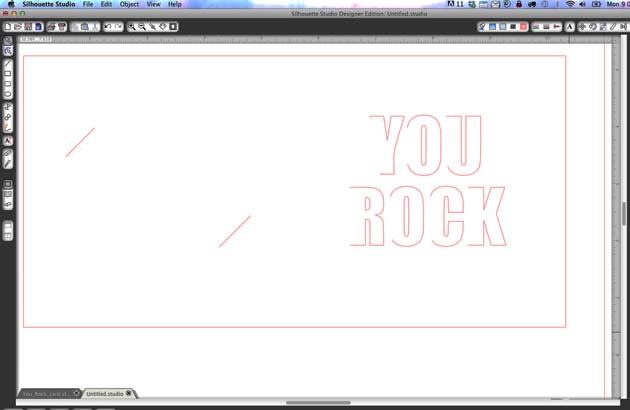This screenshot has width=630, height=410.
Task: Switch to the Untitled.studio tab
Action: (x=104, y=394)
